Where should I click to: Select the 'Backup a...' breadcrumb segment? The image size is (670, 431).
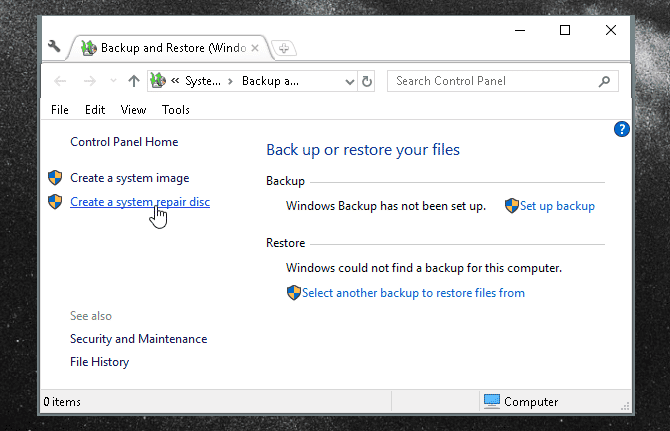(x=270, y=81)
